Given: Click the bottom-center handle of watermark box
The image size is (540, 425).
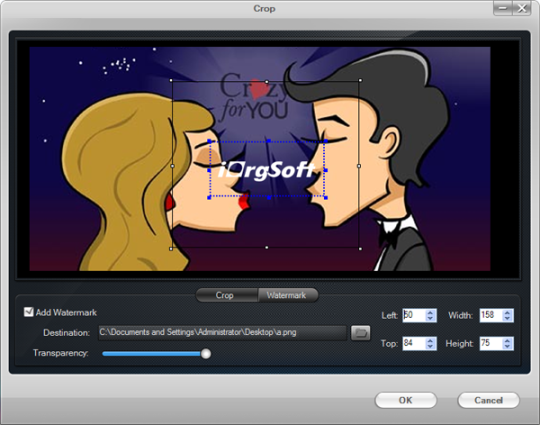Looking at the screenshot, I should [269, 197].
